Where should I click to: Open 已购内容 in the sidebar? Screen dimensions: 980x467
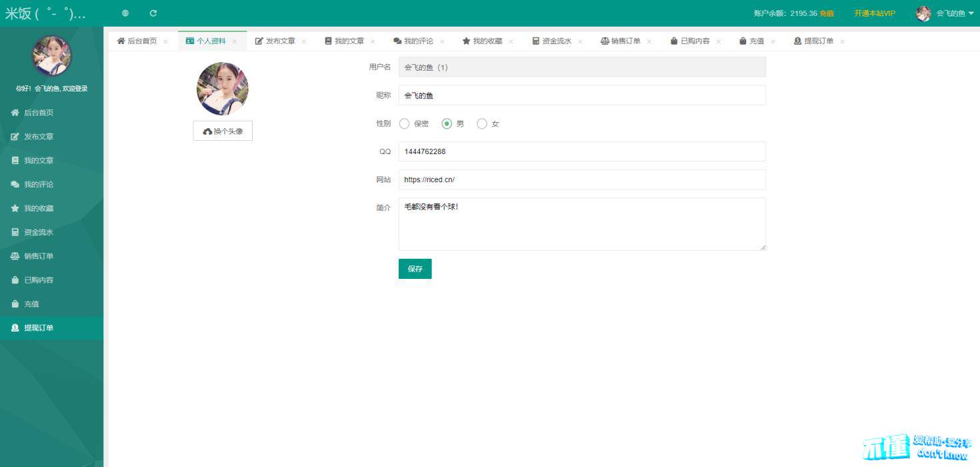(38, 280)
